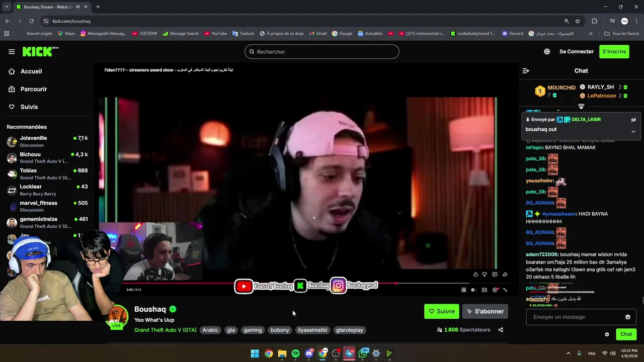
Task: Open the emoji picker in message box
Action: point(627,317)
